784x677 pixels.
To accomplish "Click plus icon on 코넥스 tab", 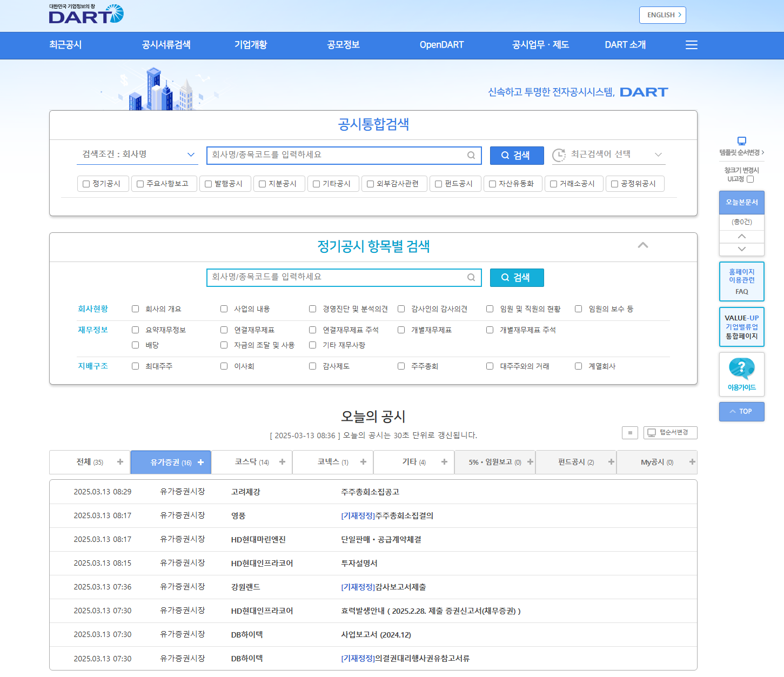I will coord(363,462).
